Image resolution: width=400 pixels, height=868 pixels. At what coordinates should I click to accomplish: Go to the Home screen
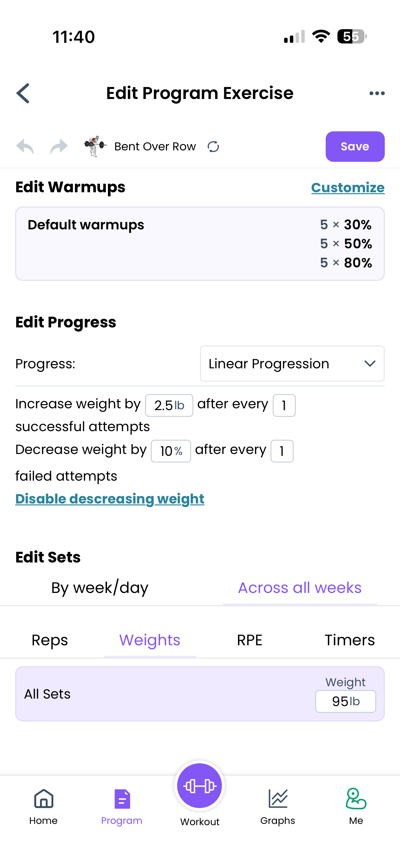click(x=43, y=805)
